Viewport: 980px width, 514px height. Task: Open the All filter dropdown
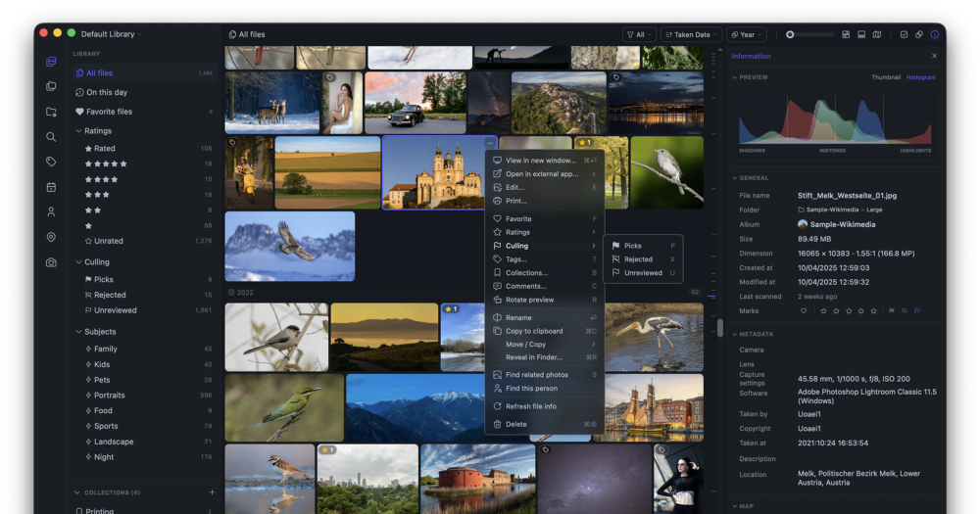(x=639, y=35)
